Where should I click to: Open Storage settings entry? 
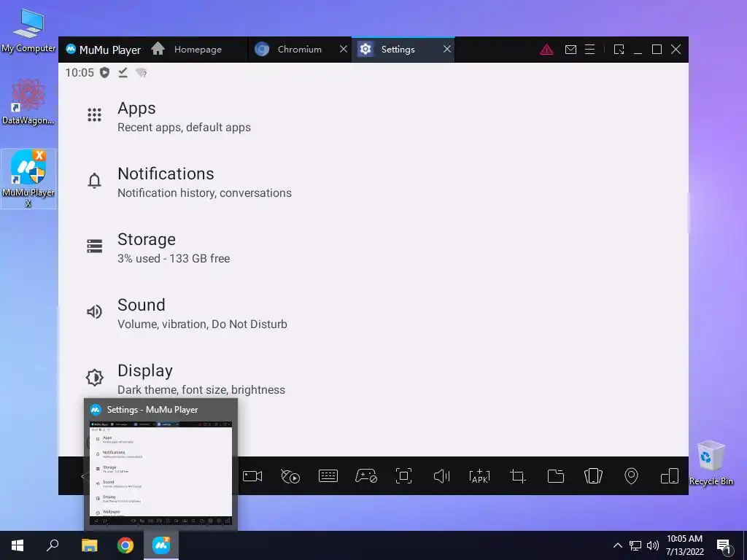pyautogui.click(x=373, y=248)
